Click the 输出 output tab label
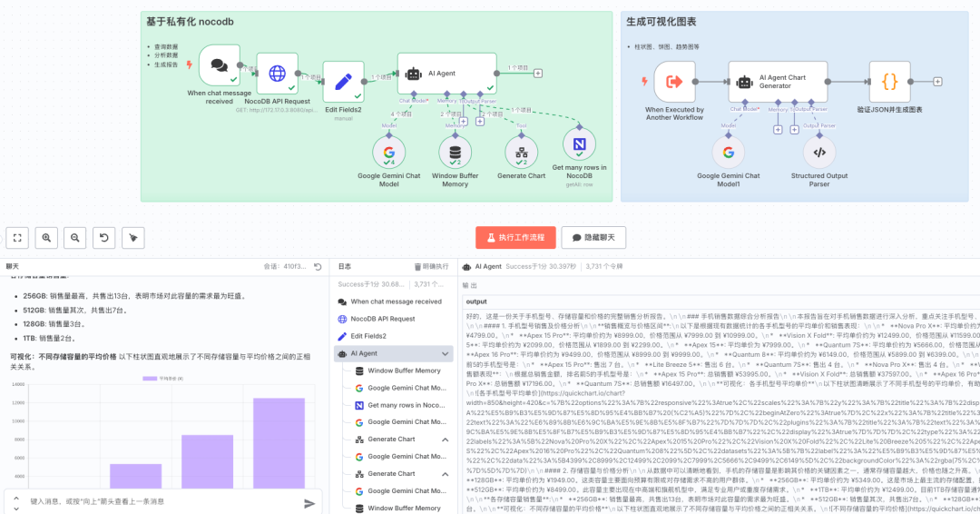Image resolution: width=980 pixels, height=514 pixels. tap(470, 285)
